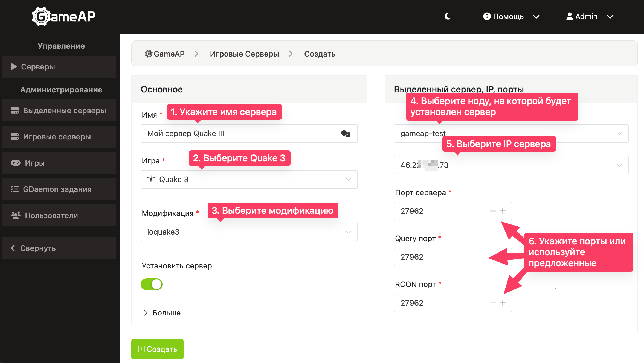Click the GameAP logo in the header
The width and height of the screenshot is (644, 363).
pyautogui.click(x=63, y=16)
